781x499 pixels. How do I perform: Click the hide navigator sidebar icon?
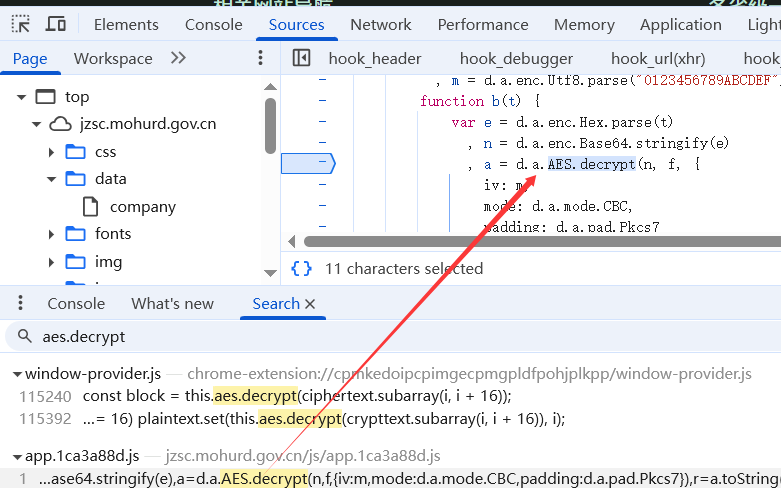click(x=301, y=58)
